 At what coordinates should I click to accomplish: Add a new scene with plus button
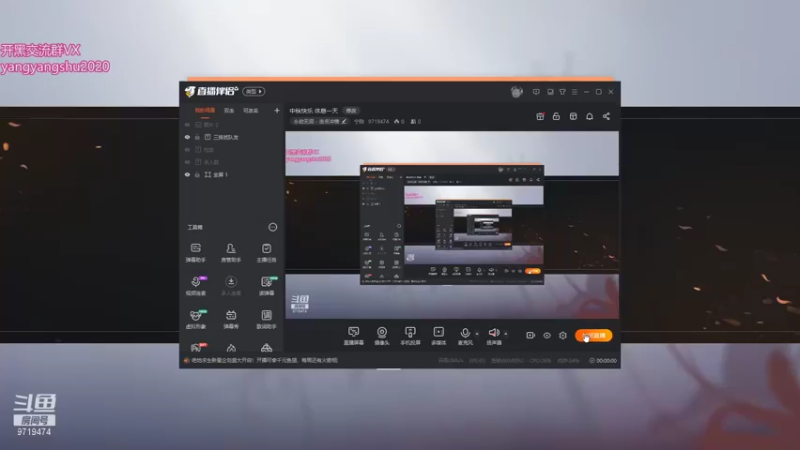coord(277,110)
